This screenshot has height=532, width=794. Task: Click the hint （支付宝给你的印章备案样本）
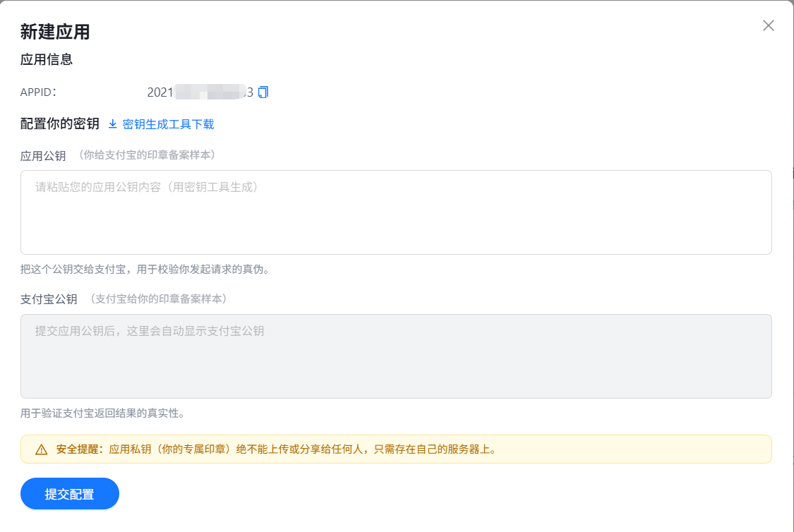159,298
